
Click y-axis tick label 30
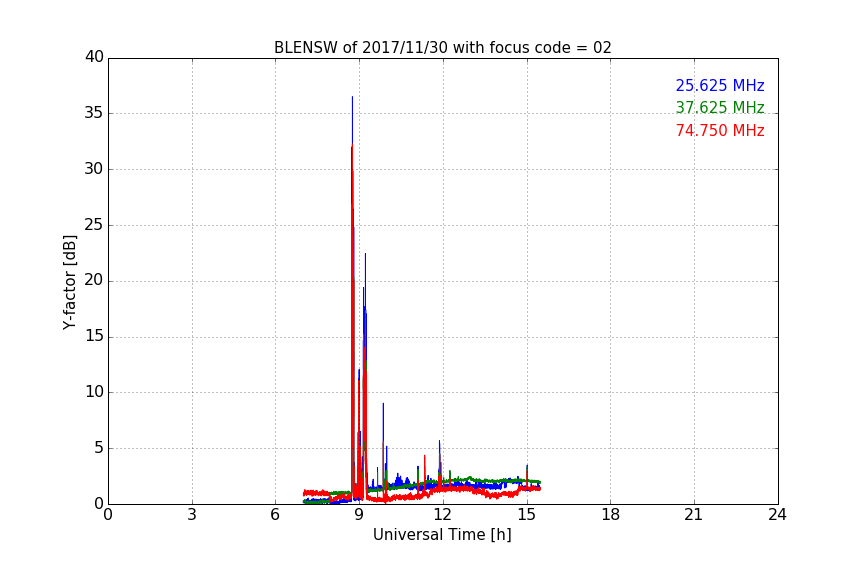(94, 169)
